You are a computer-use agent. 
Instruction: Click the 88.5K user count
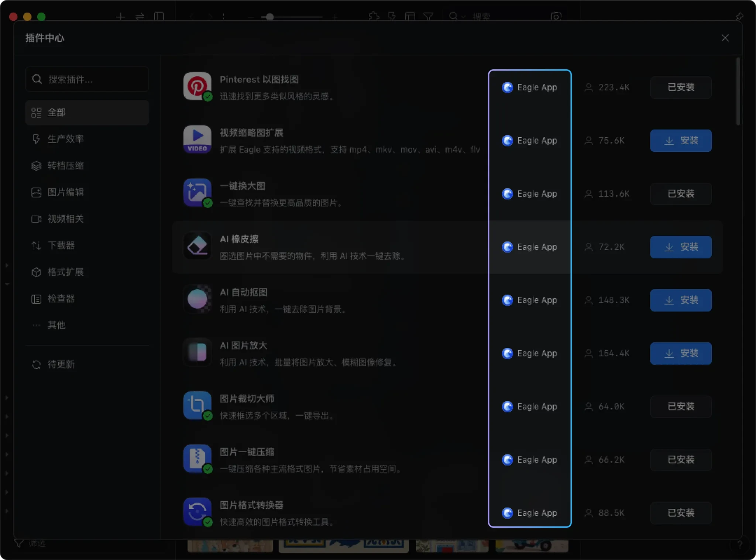point(605,513)
